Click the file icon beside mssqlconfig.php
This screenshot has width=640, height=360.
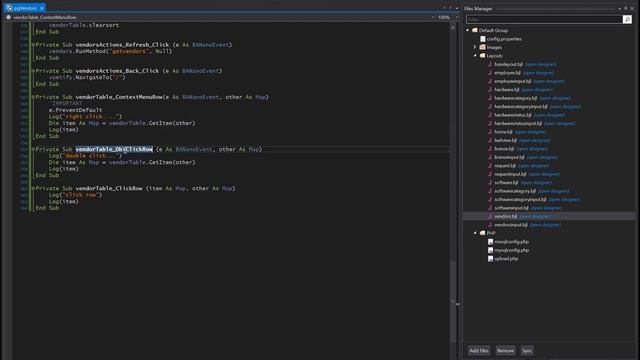(x=490, y=242)
